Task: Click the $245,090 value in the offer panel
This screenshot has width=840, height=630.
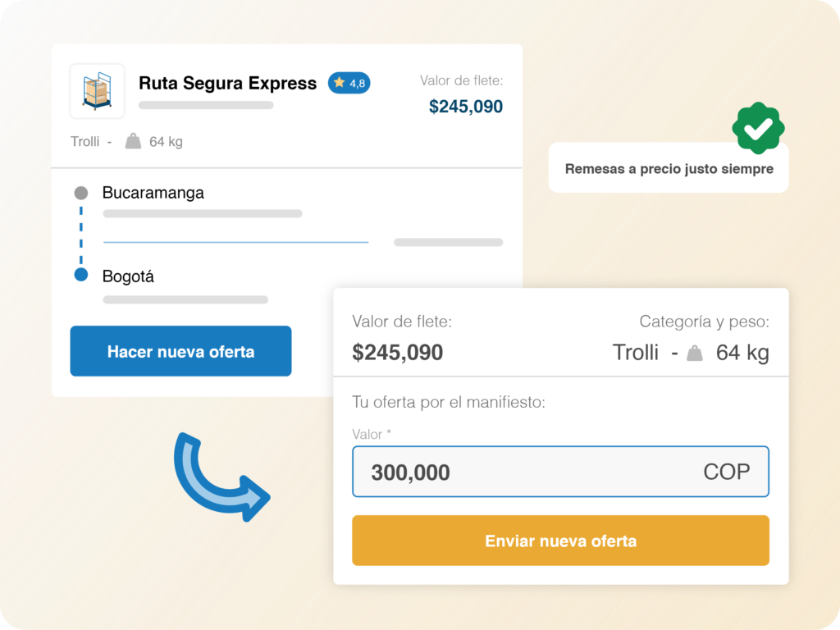Action: pyautogui.click(x=398, y=353)
